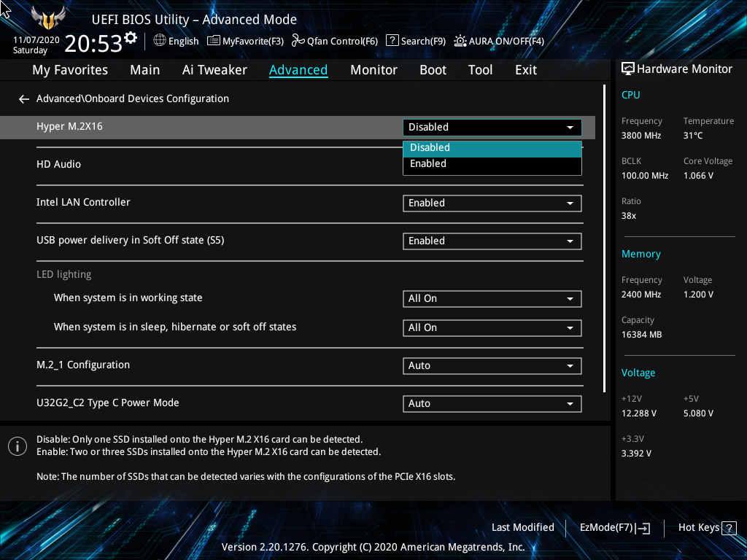Click the 31°C temperature value
747x560 pixels.
tap(693, 136)
